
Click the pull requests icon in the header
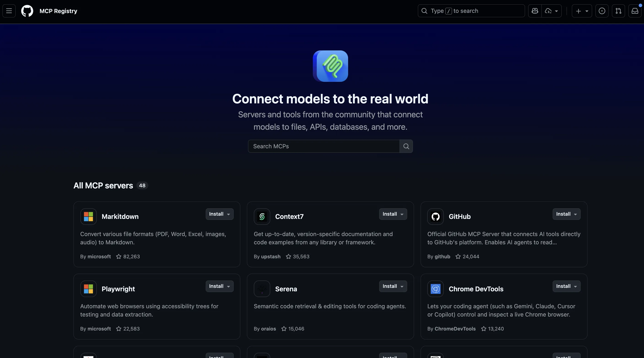[x=618, y=11]
